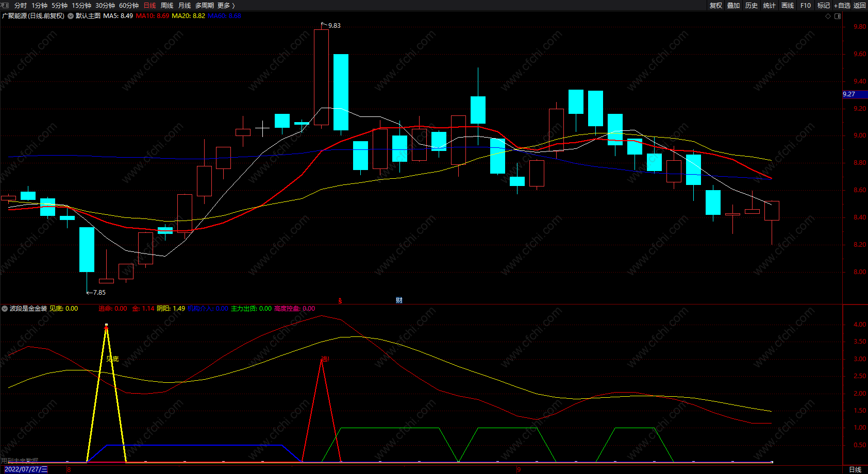Viewport: 868px width, 474px height.
Task: Switch to the 5分钟 period tab
Action: [x=59, y=5]
